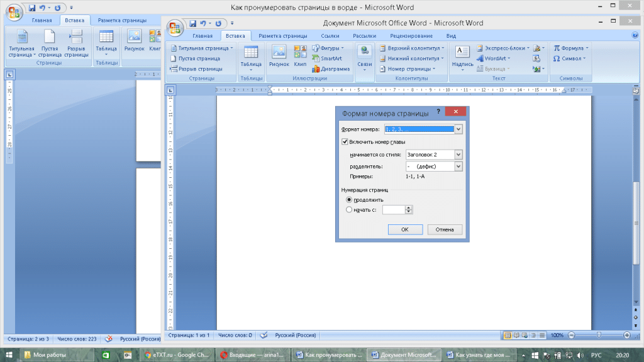Select the начать с radio option

[x=349, y=210]
